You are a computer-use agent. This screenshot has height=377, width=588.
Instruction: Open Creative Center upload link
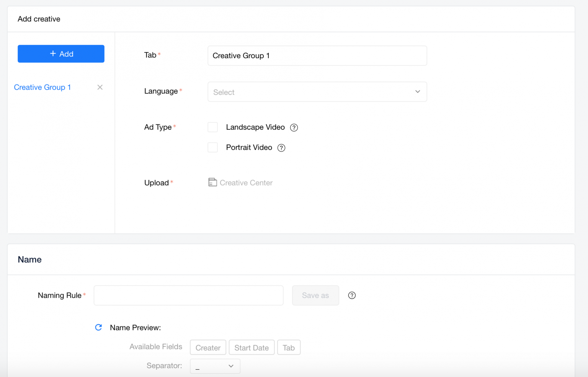246,183
